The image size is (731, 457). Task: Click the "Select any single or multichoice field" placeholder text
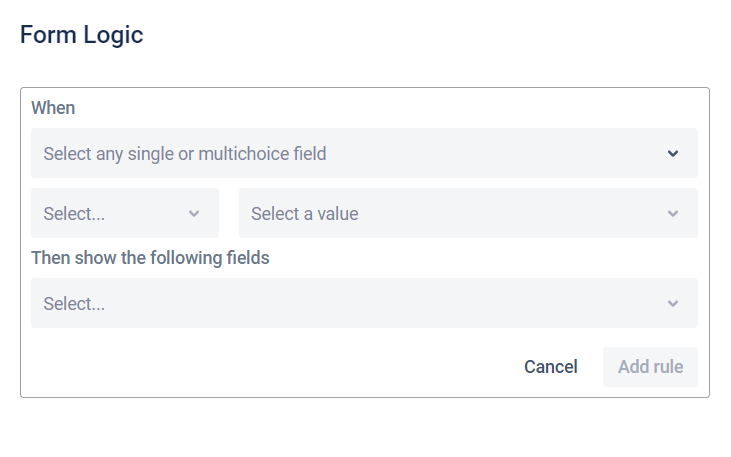pos(185,154)
